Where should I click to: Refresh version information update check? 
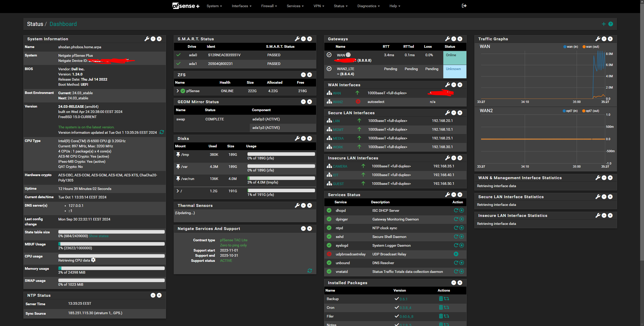point(162,132)
